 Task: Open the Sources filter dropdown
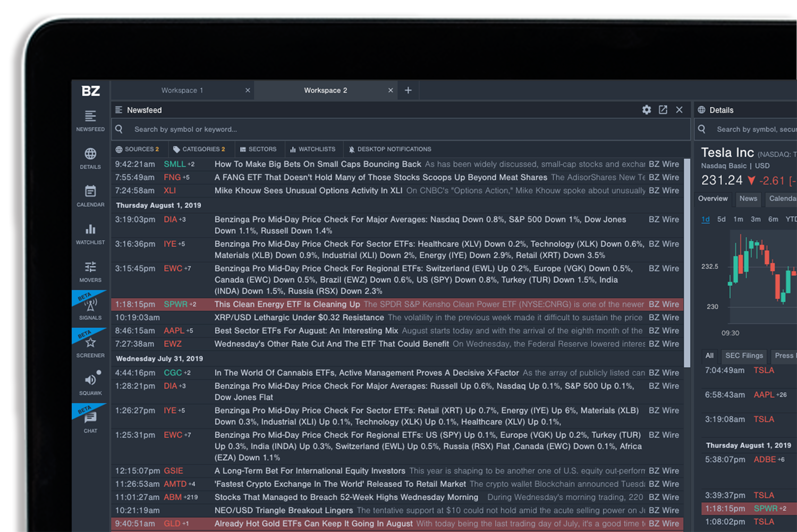tap(138, 149)
